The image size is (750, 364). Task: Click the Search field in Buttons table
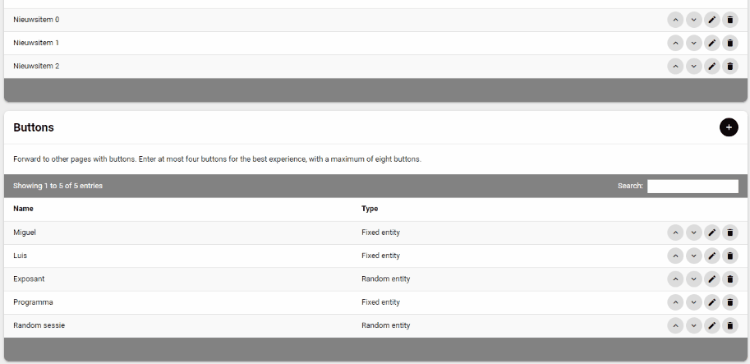click(x=693, y=186)
